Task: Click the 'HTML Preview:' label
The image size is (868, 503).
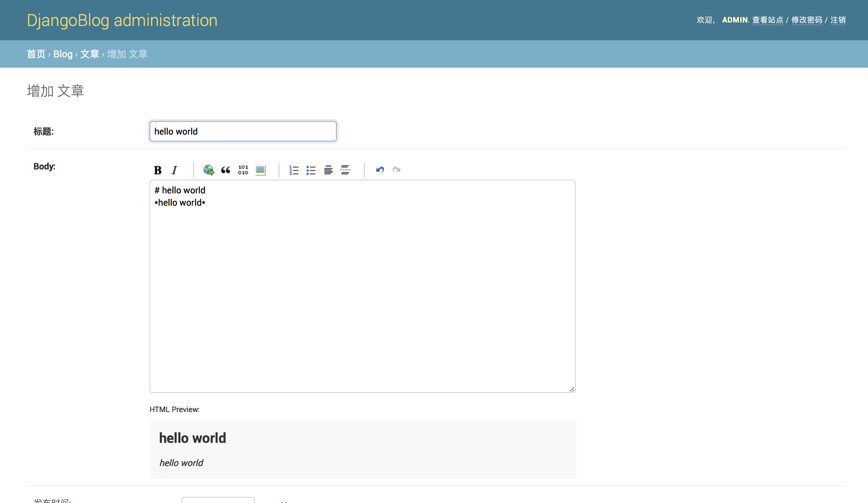Action: tap(174, 410)
